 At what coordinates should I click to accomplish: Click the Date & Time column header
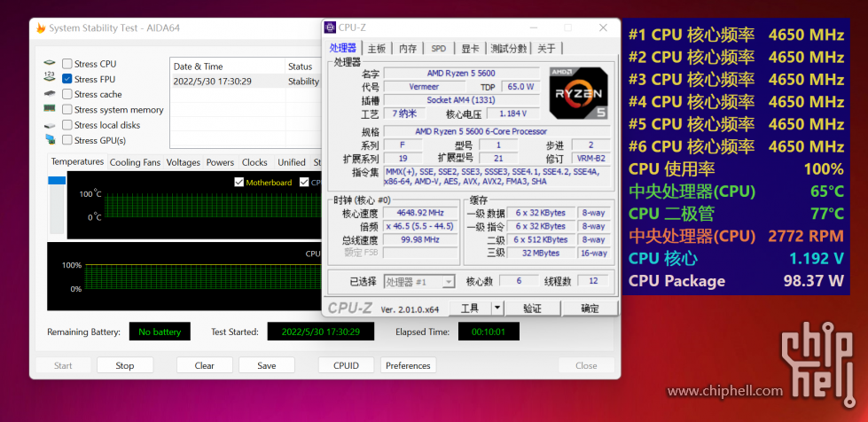tap(227, 66)
